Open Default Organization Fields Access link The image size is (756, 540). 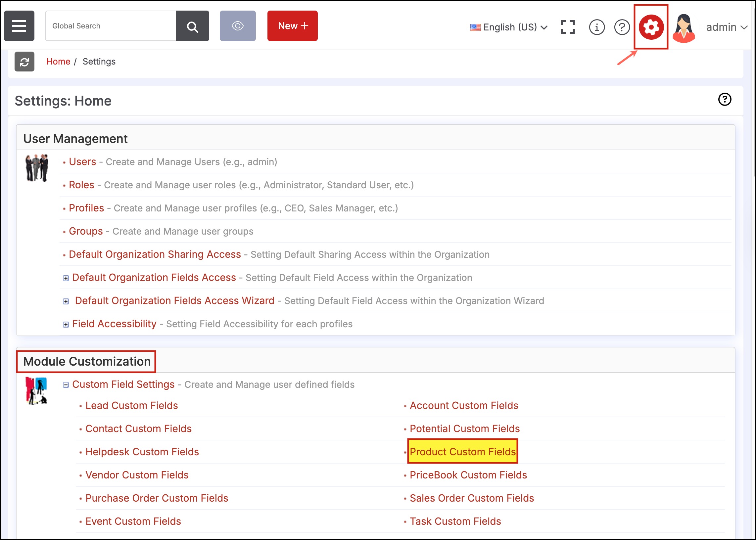tap(154, 277)
